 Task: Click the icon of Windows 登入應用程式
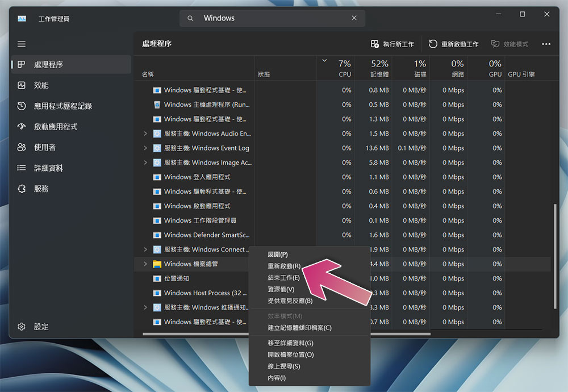tap(157, 177)
